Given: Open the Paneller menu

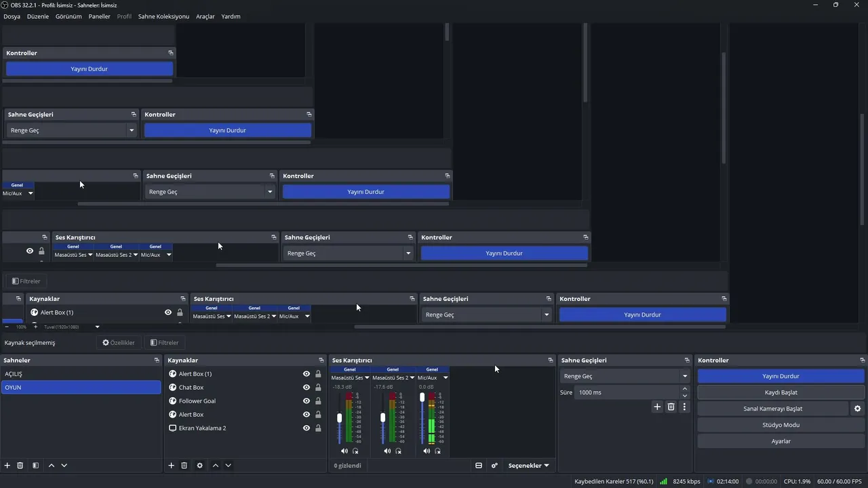Looking at the screenshot, I should 99,16.
